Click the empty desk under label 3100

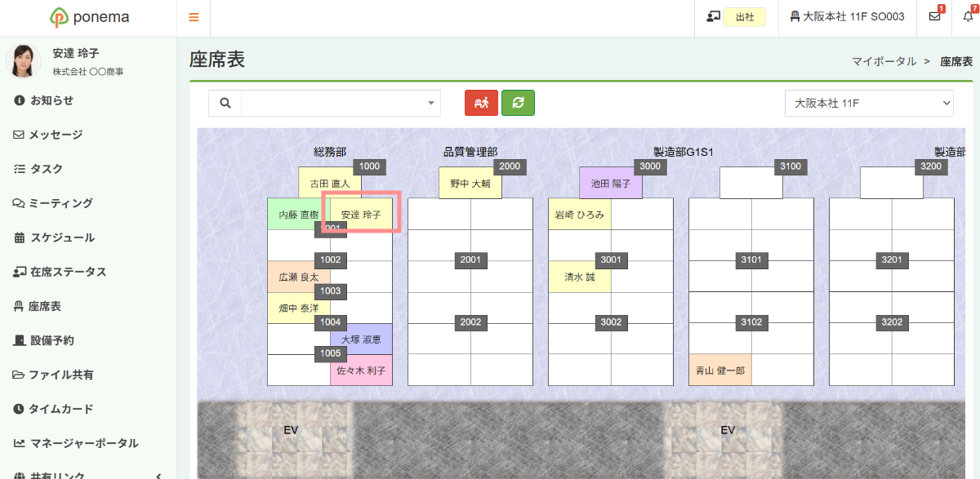tap(751, 184)
